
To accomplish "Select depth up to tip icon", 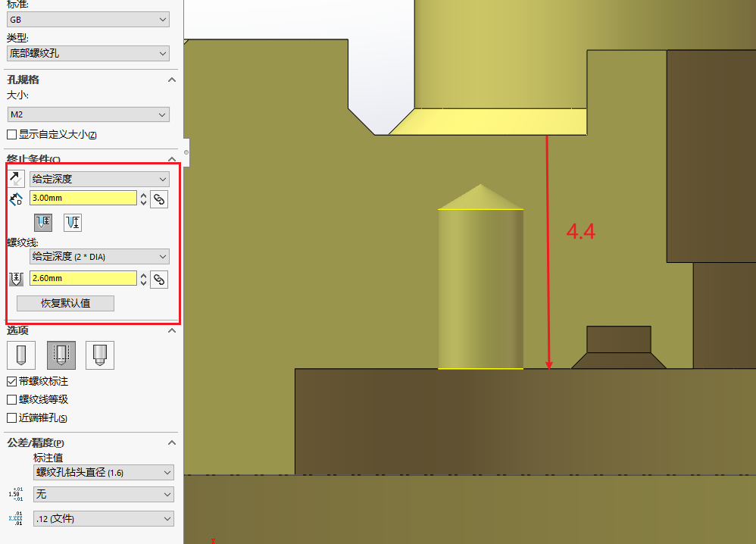I will pos(73,222).
